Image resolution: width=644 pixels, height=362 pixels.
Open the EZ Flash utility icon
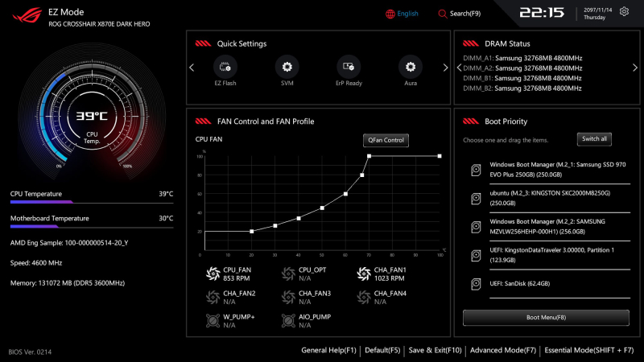[225, 67]
